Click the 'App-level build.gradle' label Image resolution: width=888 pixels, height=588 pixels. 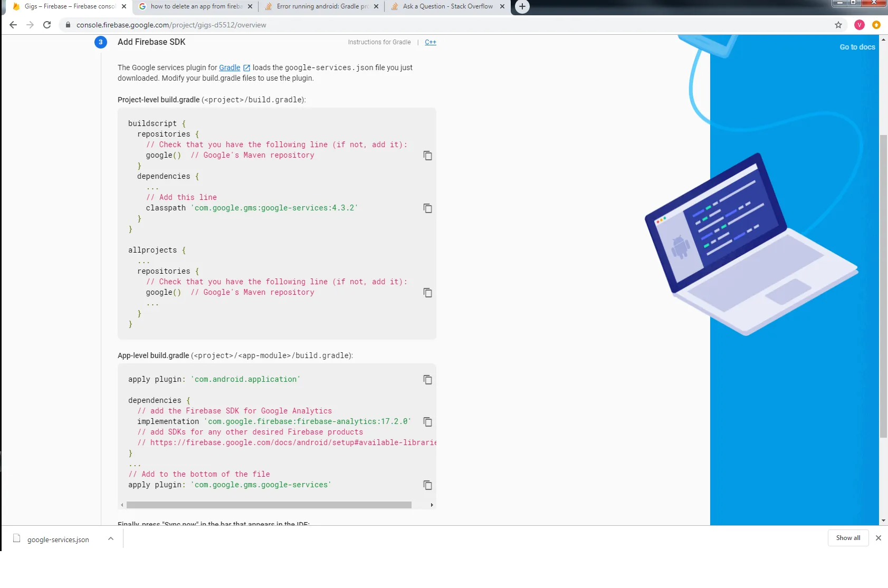coord(154,355)
